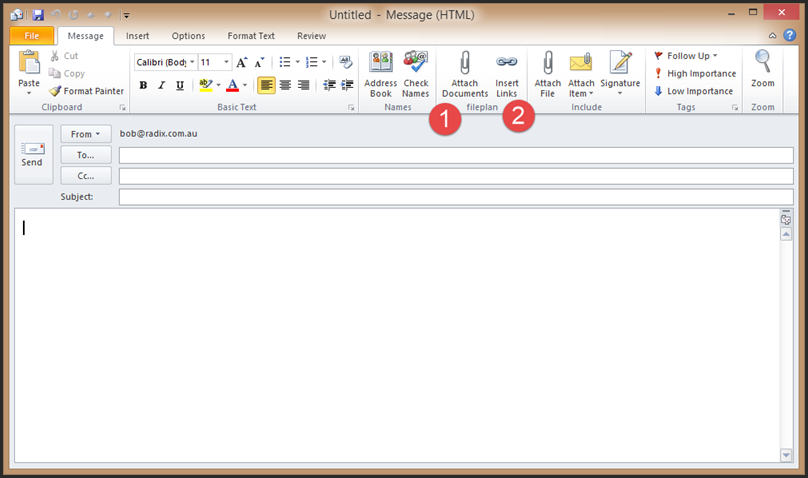Screen dimensions: 808x478
Task: Open Outlook Help
Action: point(789,35)
